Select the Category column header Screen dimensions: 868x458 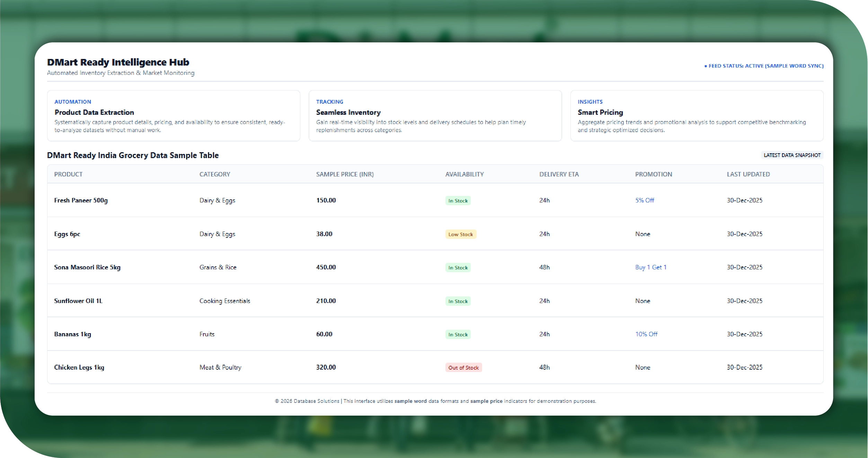215,174
